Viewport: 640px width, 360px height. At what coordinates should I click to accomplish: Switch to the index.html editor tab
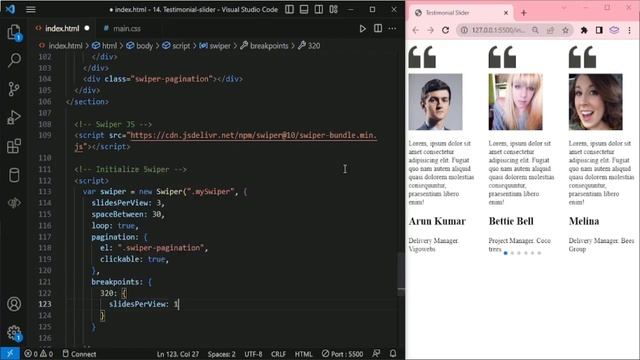pyautogui.click(x=62, y=28)
